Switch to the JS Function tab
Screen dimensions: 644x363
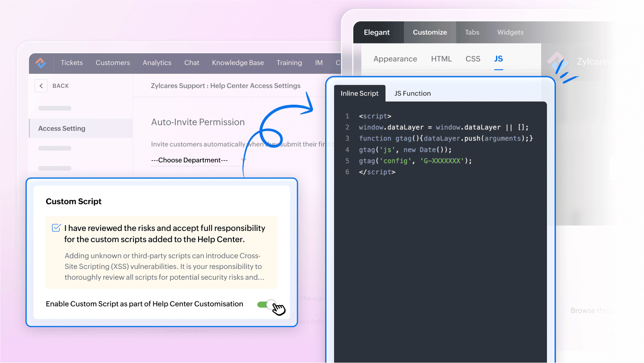click(x=412, y=94)
